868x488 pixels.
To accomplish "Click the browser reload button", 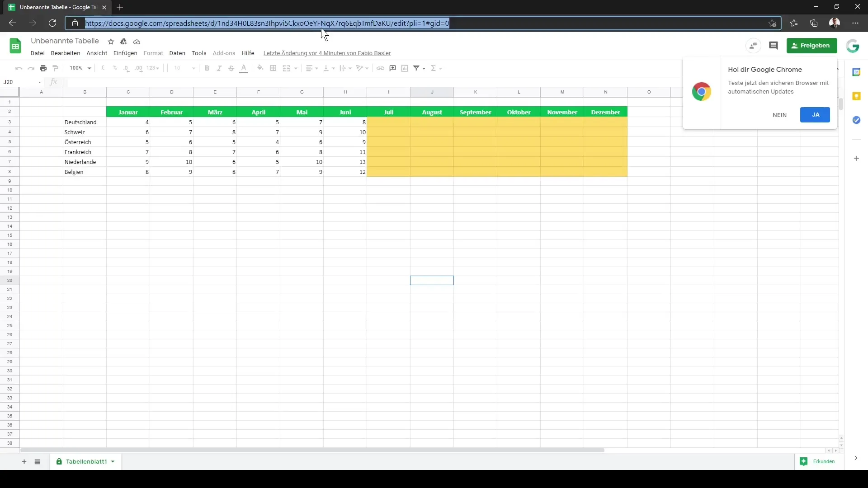I will point(52,23).
